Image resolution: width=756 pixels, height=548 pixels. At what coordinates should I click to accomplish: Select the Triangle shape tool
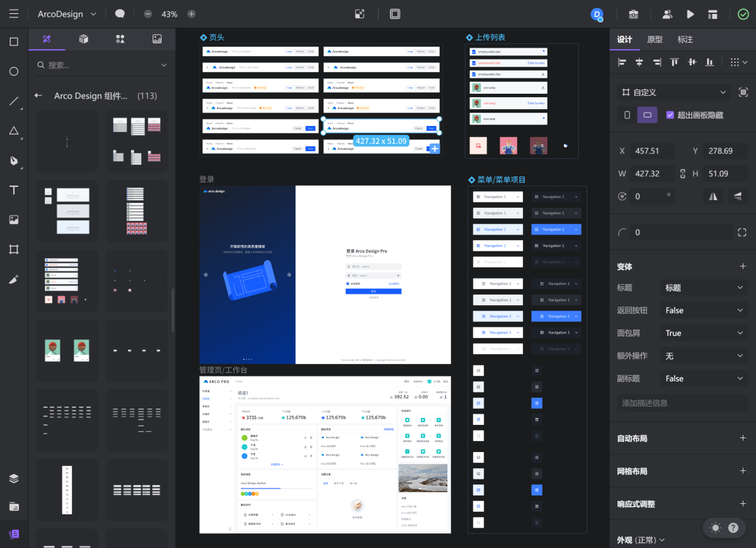14,131
